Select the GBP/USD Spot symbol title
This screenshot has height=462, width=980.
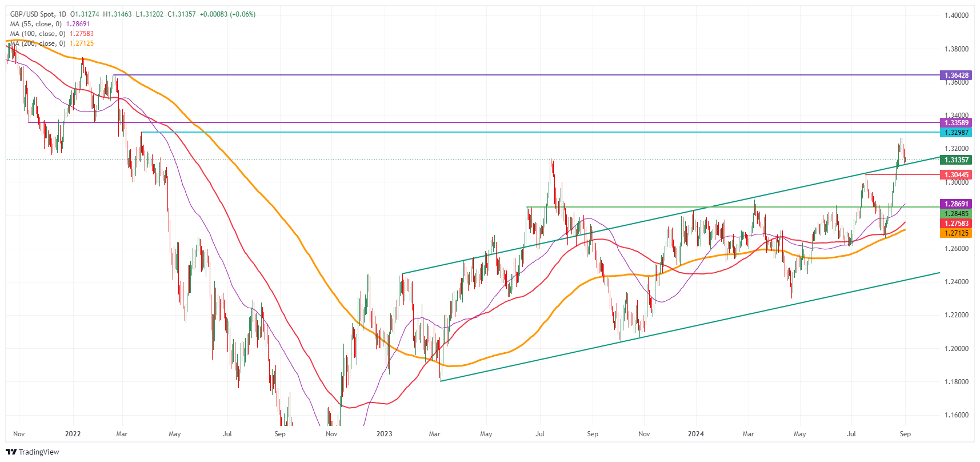click(x=34, y=14)
